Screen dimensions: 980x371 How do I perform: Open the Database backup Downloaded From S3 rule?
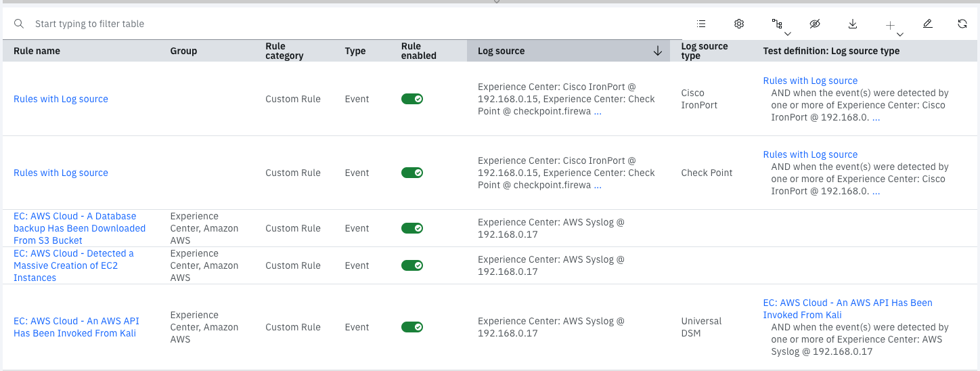point(79,228)
